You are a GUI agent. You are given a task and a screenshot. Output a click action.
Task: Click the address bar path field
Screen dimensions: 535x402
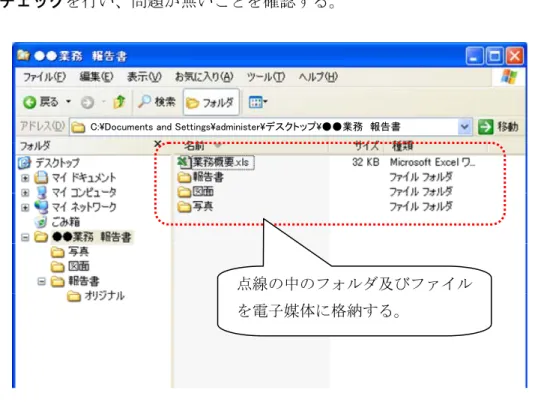(x=265, y=127)
